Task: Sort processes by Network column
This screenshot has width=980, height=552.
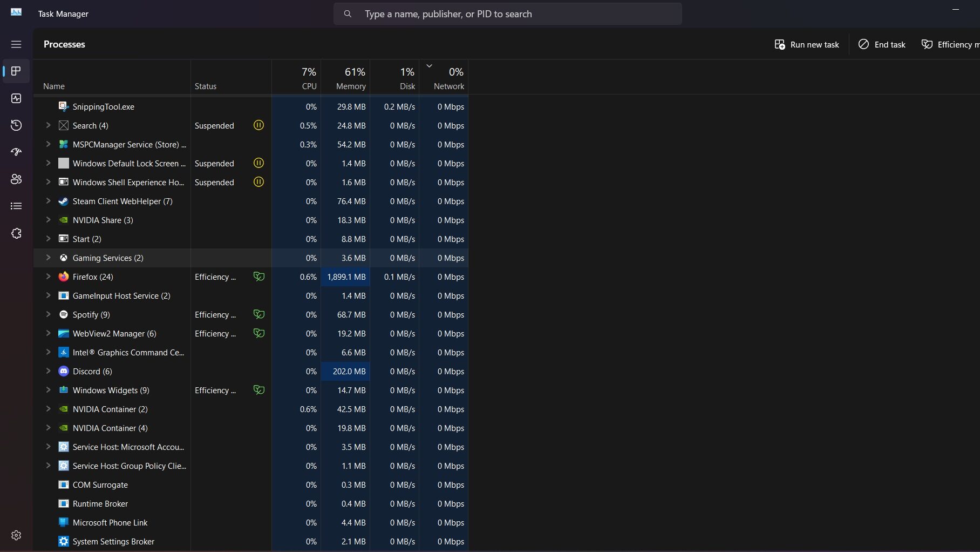Action: pos(444,77)
